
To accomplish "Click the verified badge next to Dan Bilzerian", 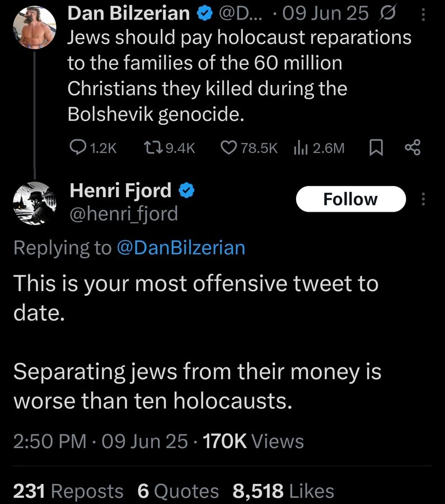I will coord(205,13).
